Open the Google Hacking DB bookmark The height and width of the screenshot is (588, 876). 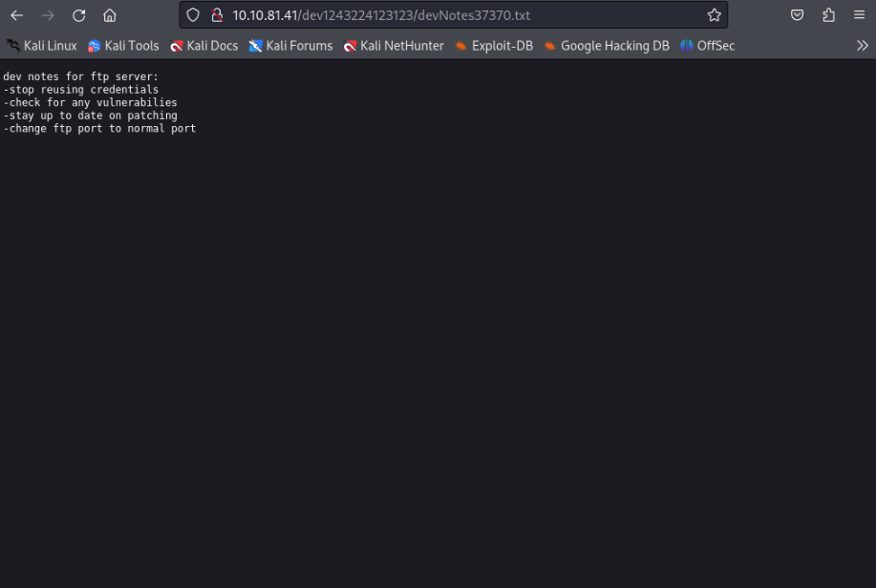pyautogui.click(x=607, y=46)
